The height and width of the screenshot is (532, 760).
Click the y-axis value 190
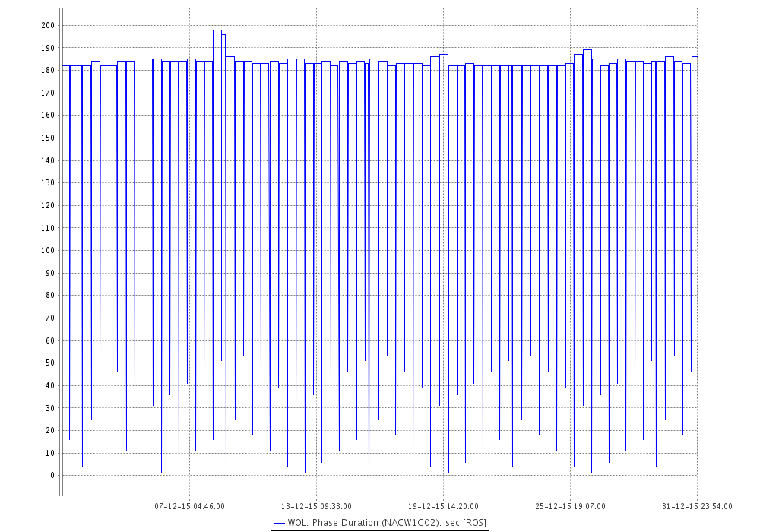coord(48,48)
